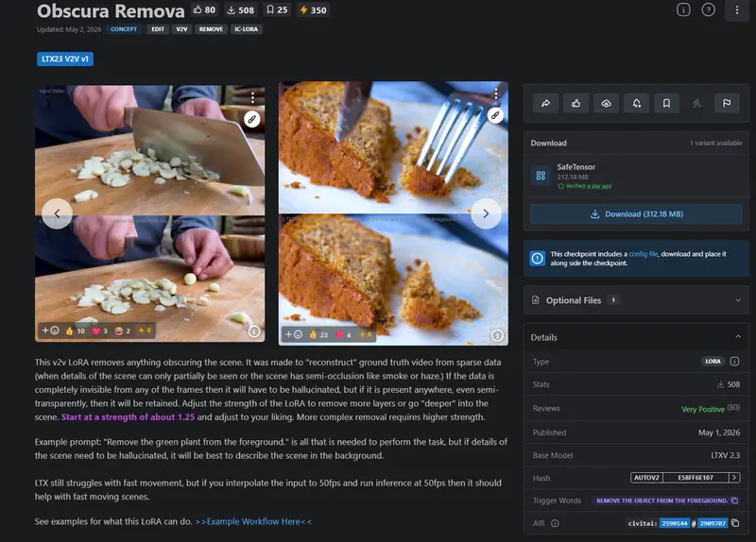Click the E58FF6E107 hash value

click(696, 478)
